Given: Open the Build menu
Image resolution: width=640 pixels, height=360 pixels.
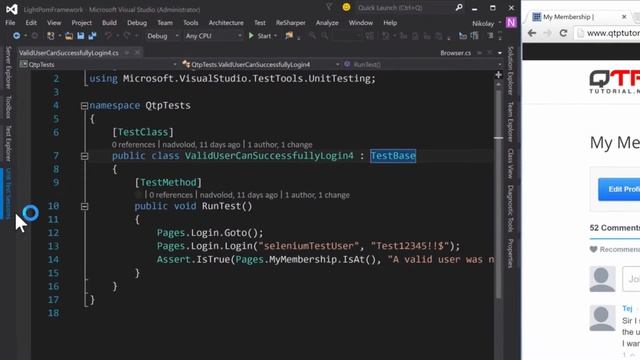Looking at the screenshot, I should 109,23.
